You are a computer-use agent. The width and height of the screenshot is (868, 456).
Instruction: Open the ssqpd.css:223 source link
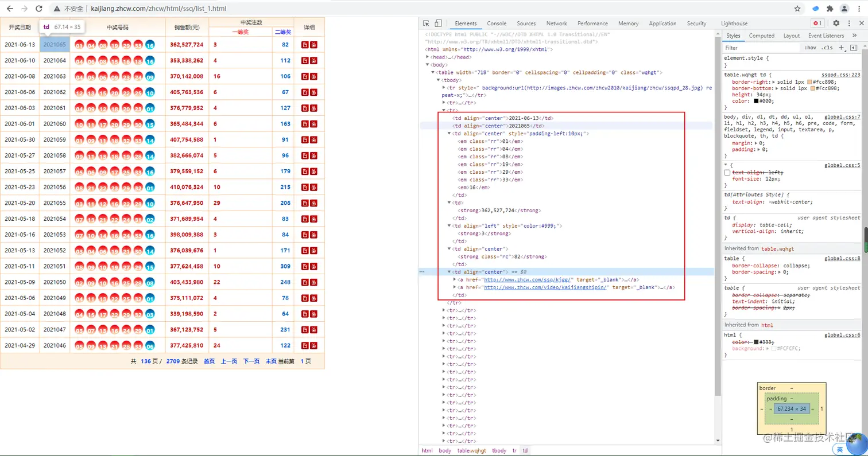click(841, 75)
